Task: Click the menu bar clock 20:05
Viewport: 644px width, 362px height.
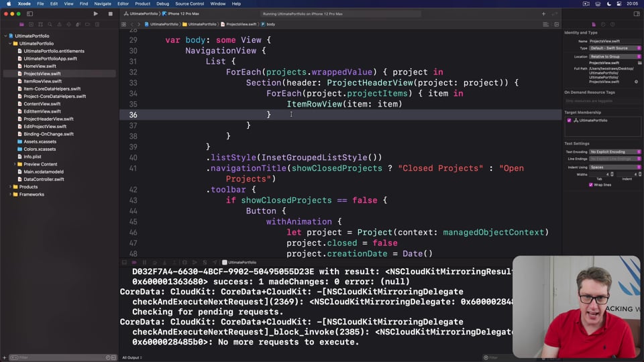Action: (x=632, y=4)
